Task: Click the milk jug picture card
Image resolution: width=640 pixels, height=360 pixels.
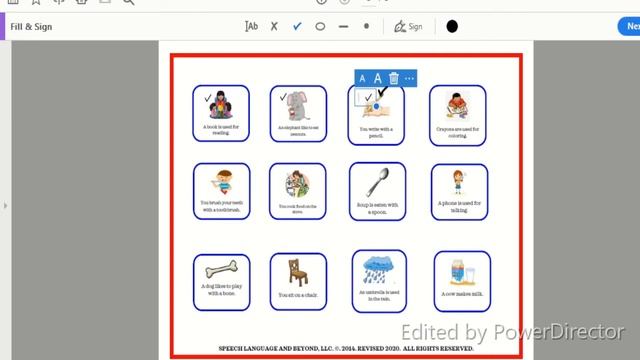Action: click(462, 281)
